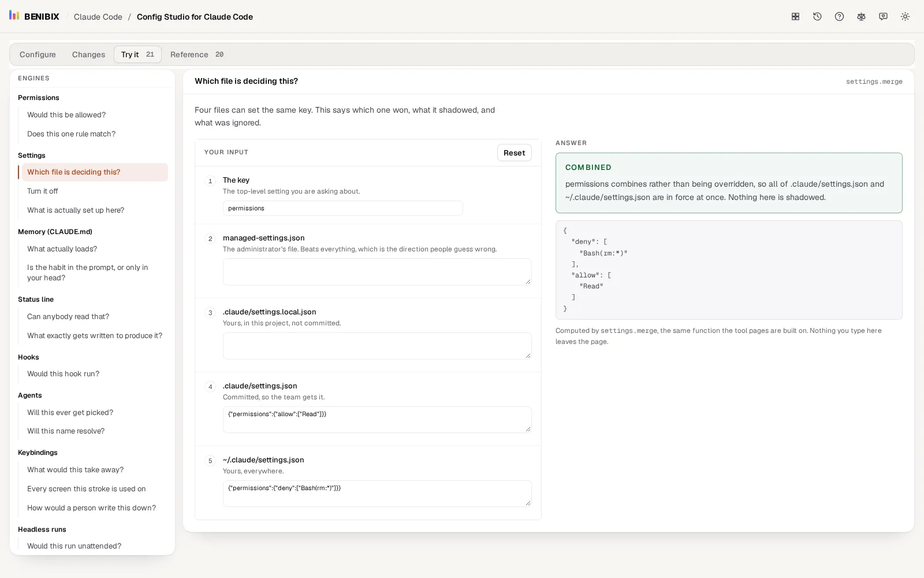Image resolution: width=924 pixels, height=578 pixels.
Task: Click the Reset button
Action: [x=514, y=153]
